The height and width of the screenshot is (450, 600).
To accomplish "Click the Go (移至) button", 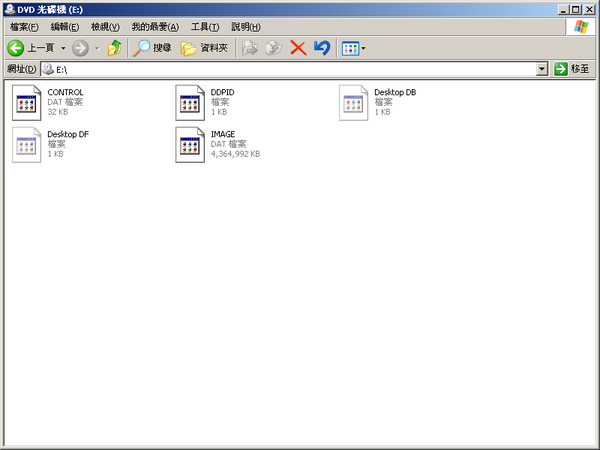I will (572, 69).
